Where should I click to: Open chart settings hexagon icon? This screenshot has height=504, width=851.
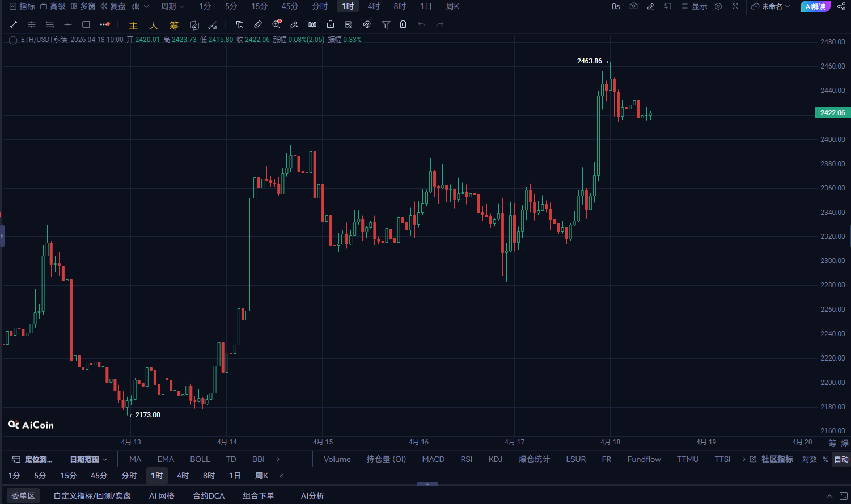click(x=718, y=6)
